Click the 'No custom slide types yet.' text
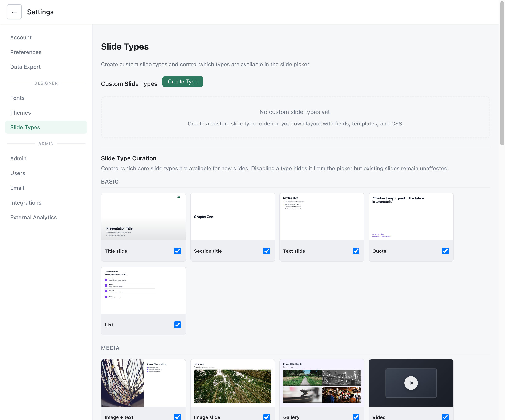505x420 pixels. point(296,112)
